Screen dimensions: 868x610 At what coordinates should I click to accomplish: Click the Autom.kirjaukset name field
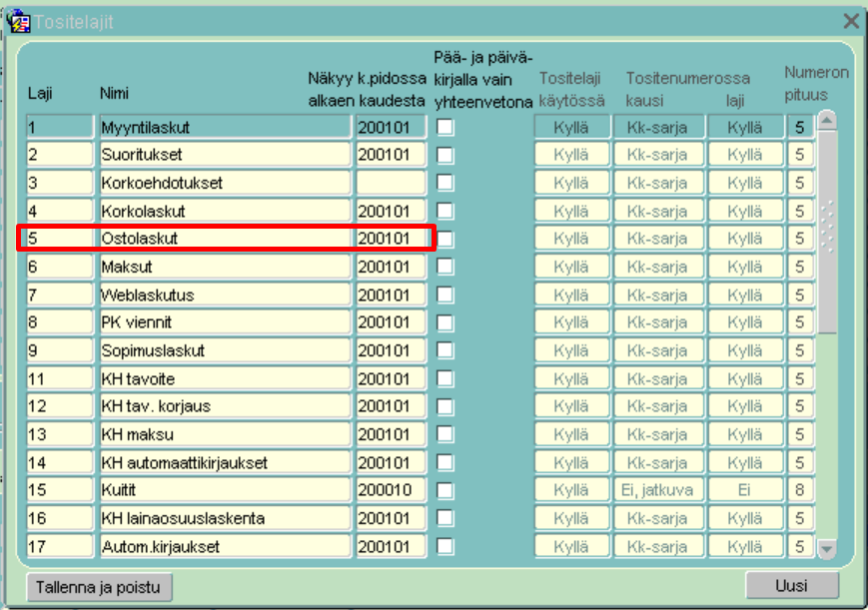226,546
